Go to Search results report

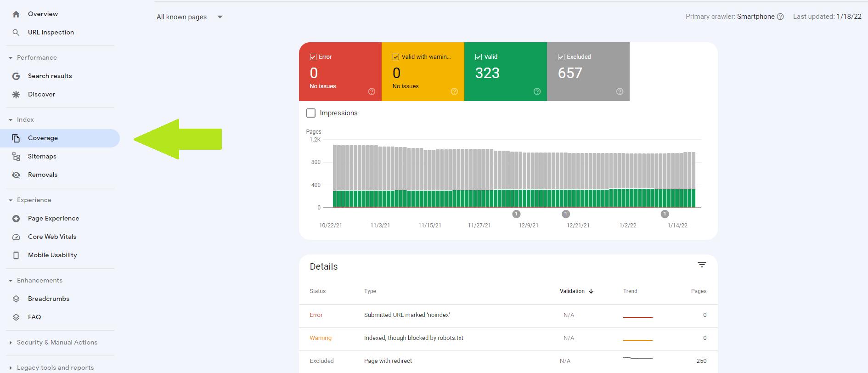(50, 76)
